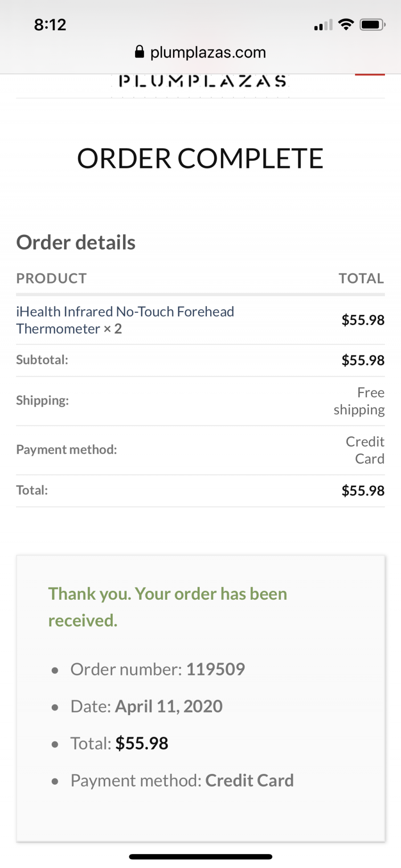
Task: Tap the padlock icon beside plumplazas.com
Action: 139,52
